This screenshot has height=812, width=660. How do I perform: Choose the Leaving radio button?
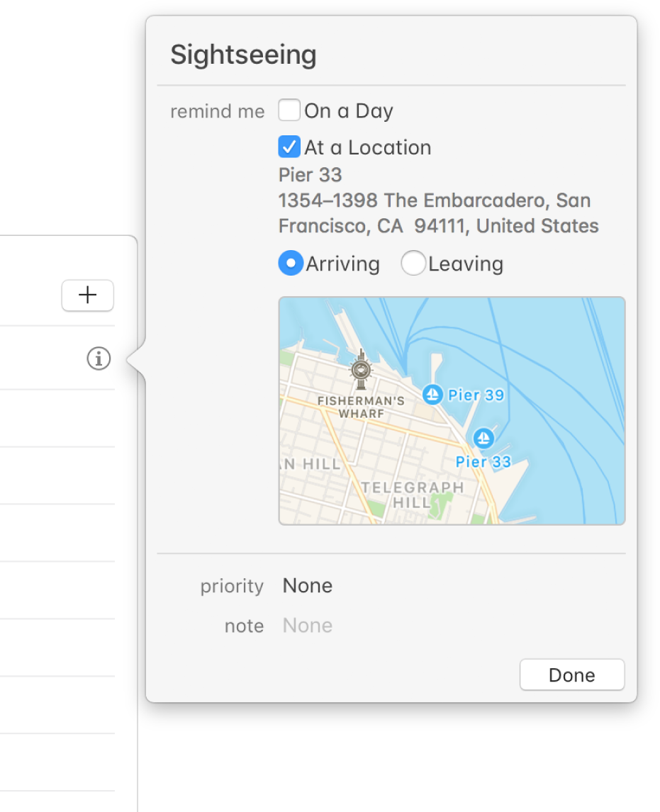click(x=413, y=264)
